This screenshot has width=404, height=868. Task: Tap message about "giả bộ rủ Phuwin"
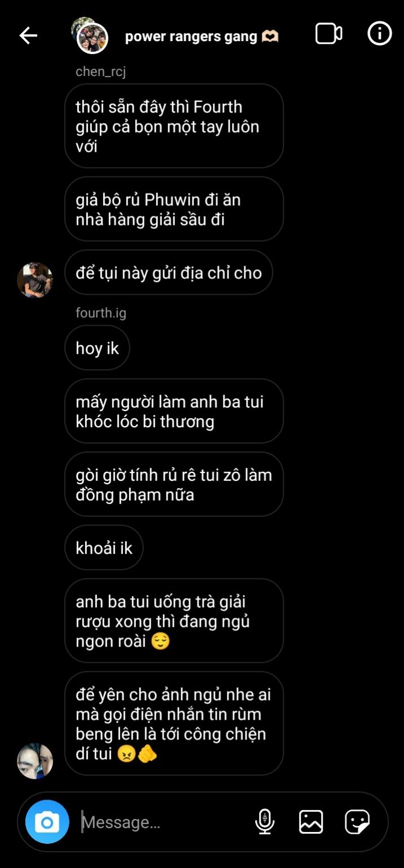174,209
